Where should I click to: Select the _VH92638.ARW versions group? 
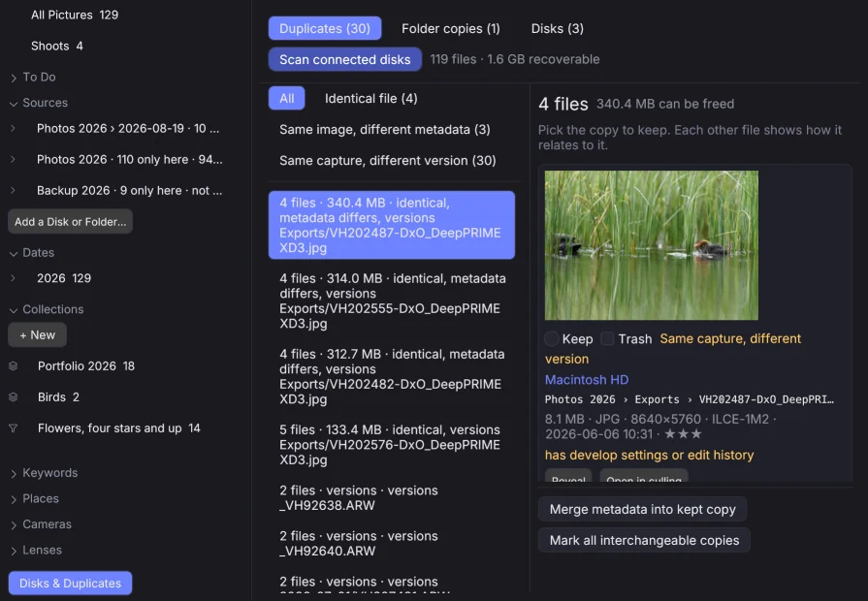[392, 497]
